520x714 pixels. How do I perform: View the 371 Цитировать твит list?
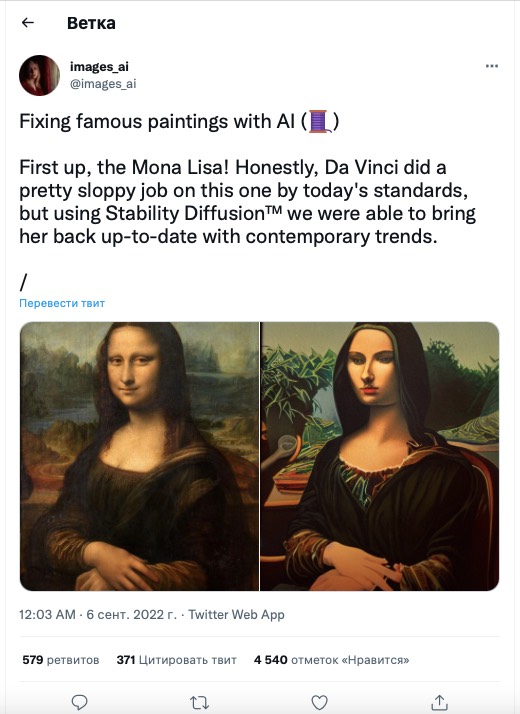coord(177,660)
